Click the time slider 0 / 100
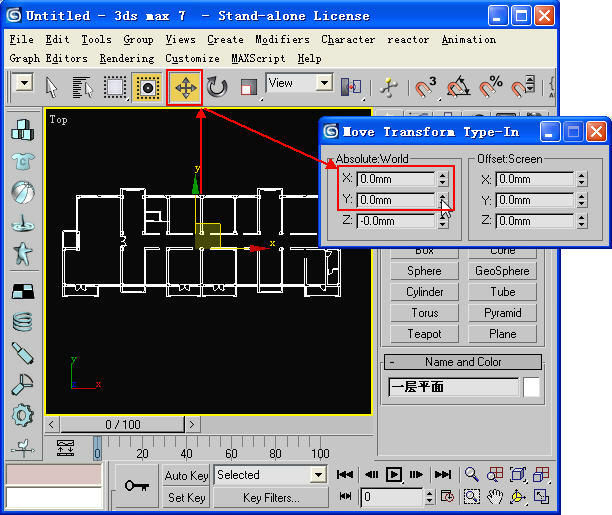612x515 pixels. pyautogui.click(x=122, y=424)
